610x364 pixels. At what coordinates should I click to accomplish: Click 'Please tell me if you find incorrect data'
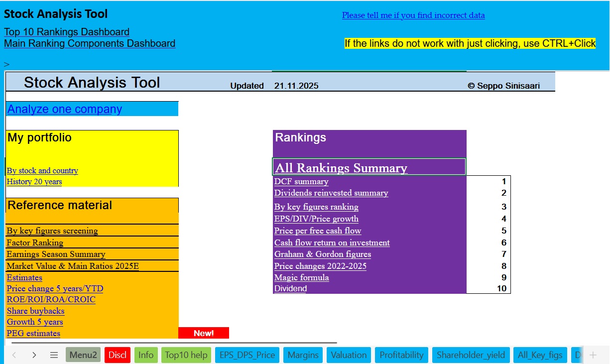point(413,15)
